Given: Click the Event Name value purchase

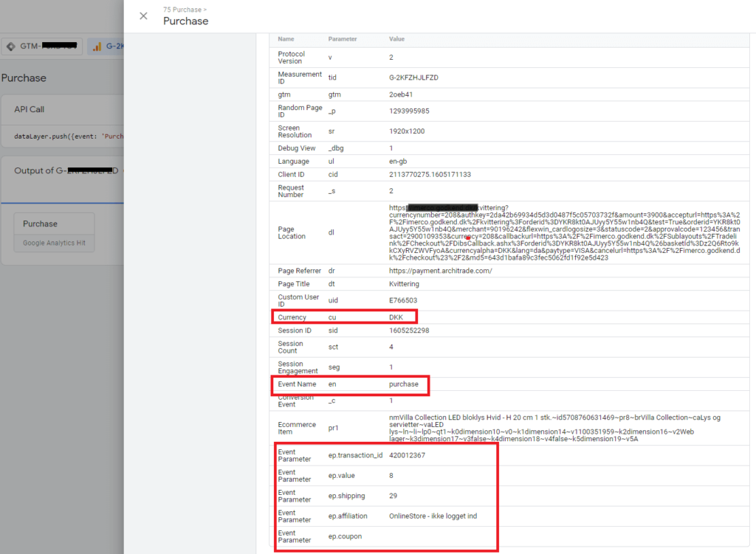Looking at the screenshot, I should click(x=404, y=384).
